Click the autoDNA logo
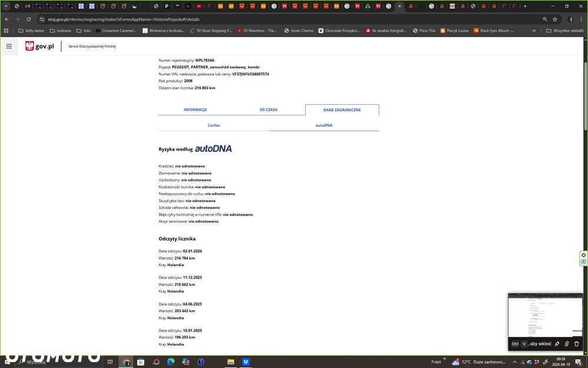This screenshot has width=588, height=368. (213, 149)
